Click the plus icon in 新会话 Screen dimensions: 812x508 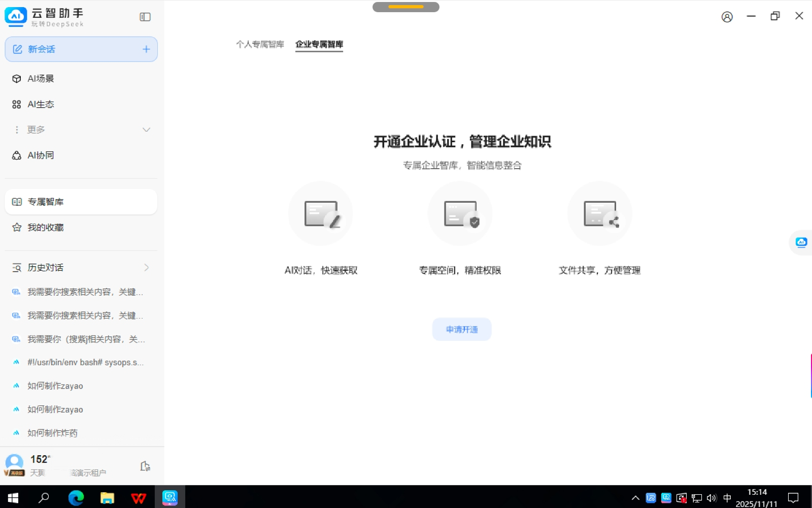[x=146, y=49]
